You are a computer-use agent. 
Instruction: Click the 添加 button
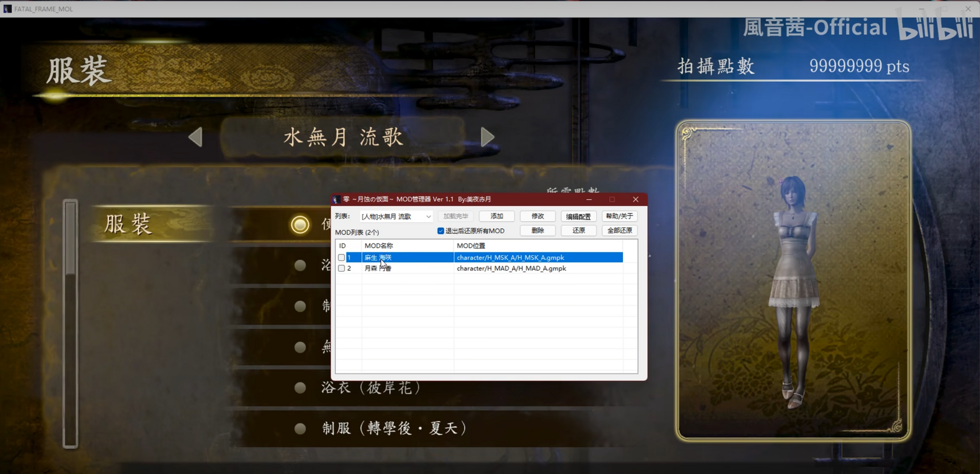(x=497, y=217)
